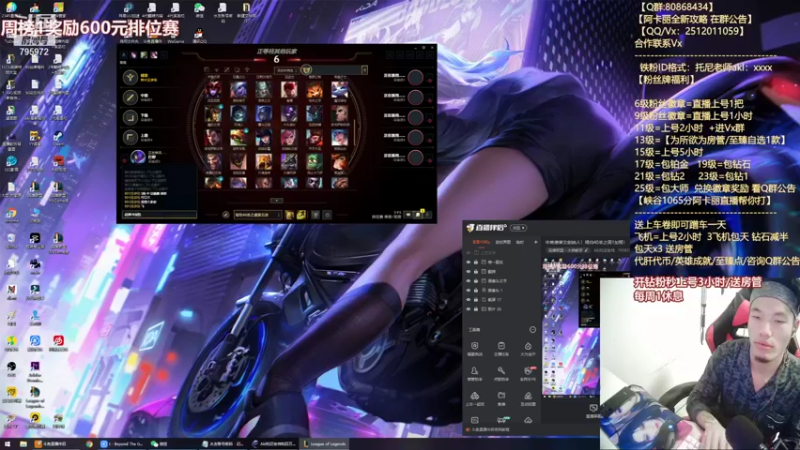Image resolution: width=800 pixels, height=450 pixels.
Task: Open rune edit pencil icon beside rune dropdown
Action: click(x=226, y=215)
